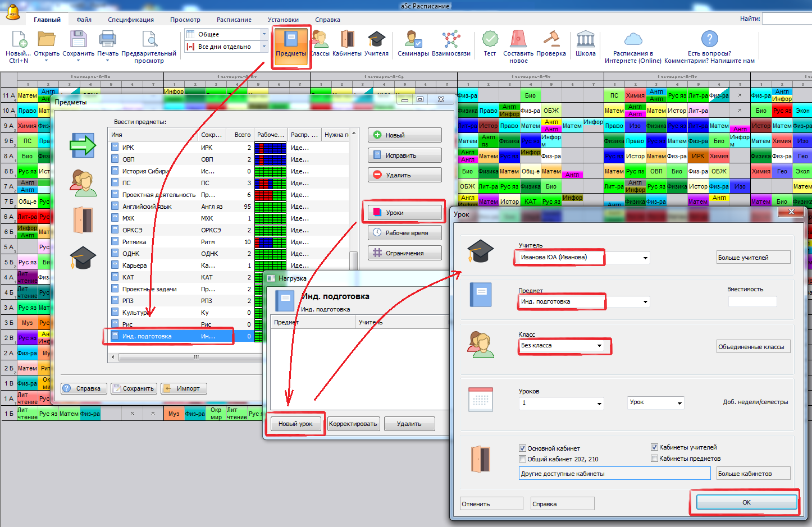This screenshot has width=812, height=527.
Task: Open the Класс dropdown showing Без класса
Action: (600, 346)
